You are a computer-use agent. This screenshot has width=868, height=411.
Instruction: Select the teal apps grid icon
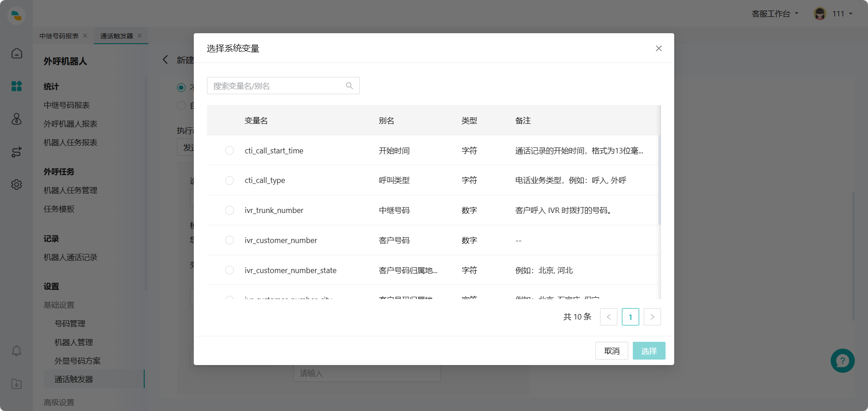coord(16,86)
